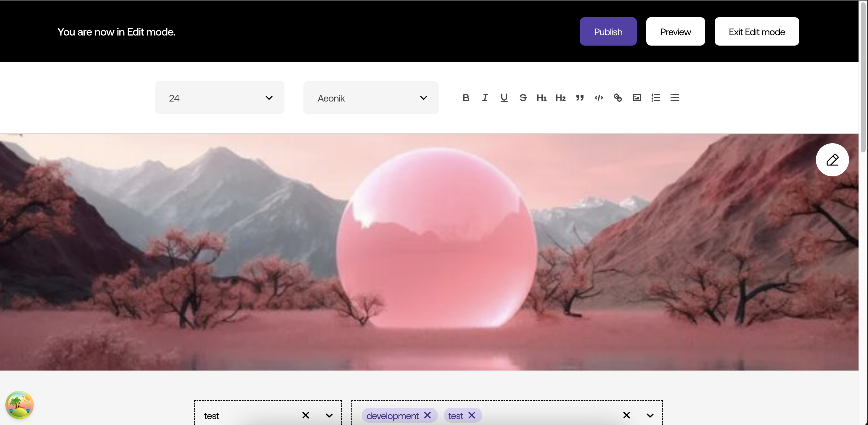This screenshot has height=425, width=868.
Task: Set Heading 1 style
Action: pos(541,98)
